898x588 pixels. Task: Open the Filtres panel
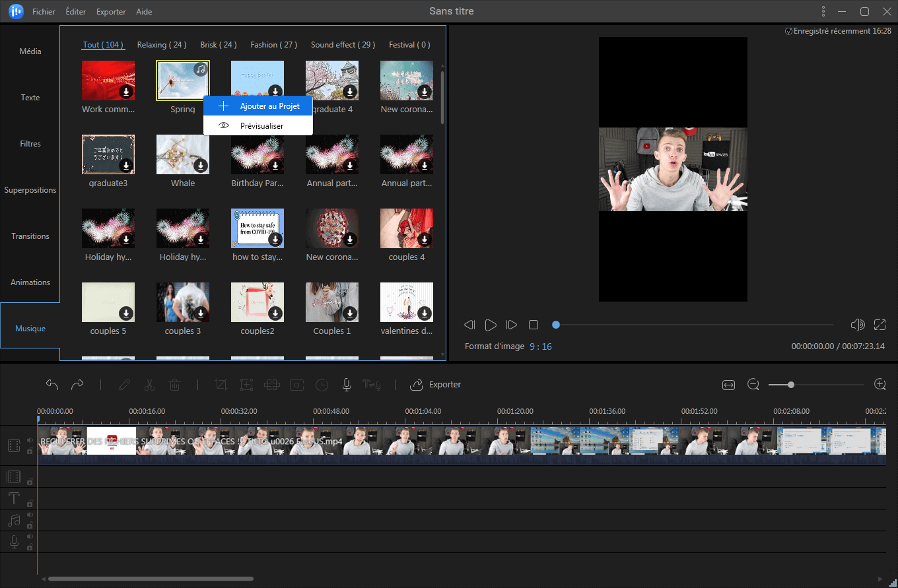click(30, 144)
